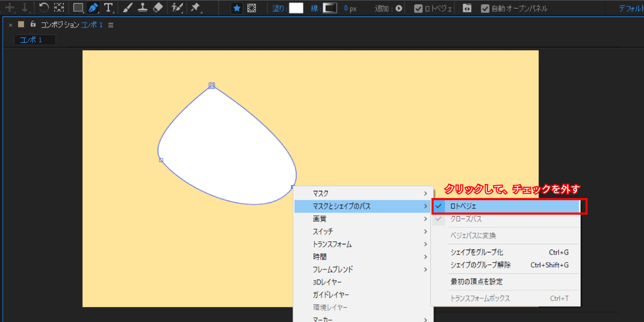Select the Roto Brush tool
644x322 pixels.
coord(177,8)
